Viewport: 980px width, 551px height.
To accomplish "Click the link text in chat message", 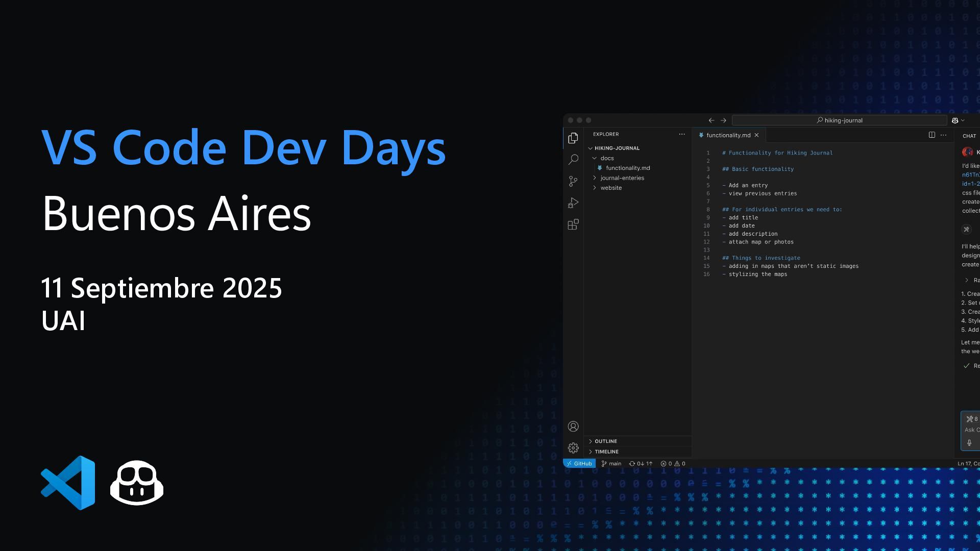I will 970,179.
